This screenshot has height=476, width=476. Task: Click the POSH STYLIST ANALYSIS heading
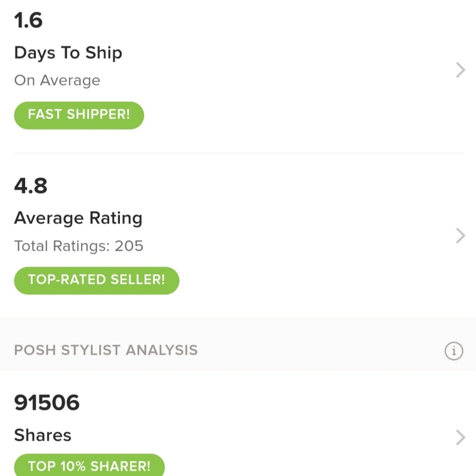pos(106,350)
